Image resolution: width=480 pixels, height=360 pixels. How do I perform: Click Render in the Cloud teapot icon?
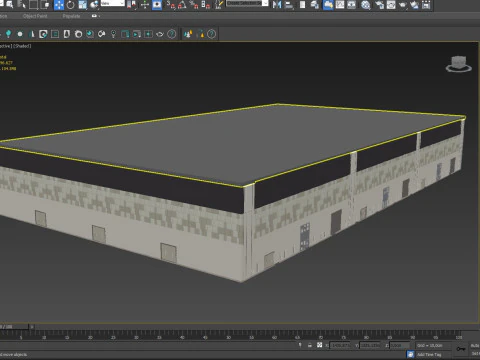tap(414, 5)
